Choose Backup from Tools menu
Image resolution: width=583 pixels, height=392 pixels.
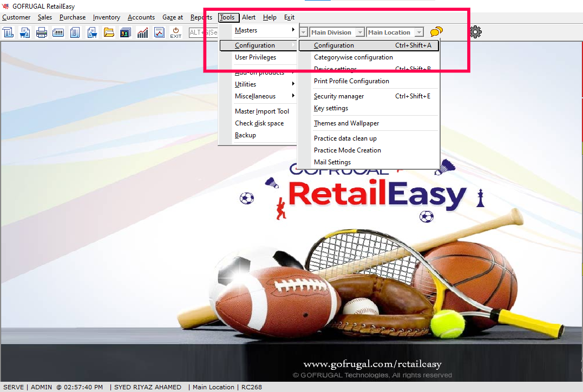pyautogui.click(x=258, y=135)
